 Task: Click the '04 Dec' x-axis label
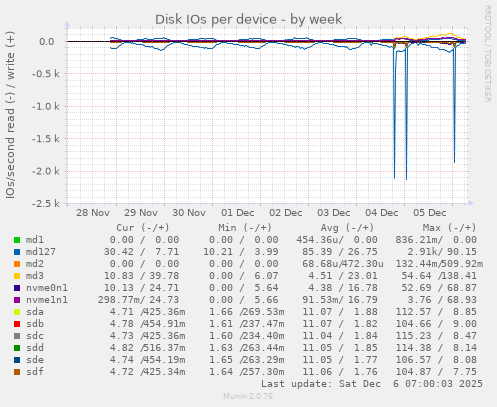[x=382, y=213]
